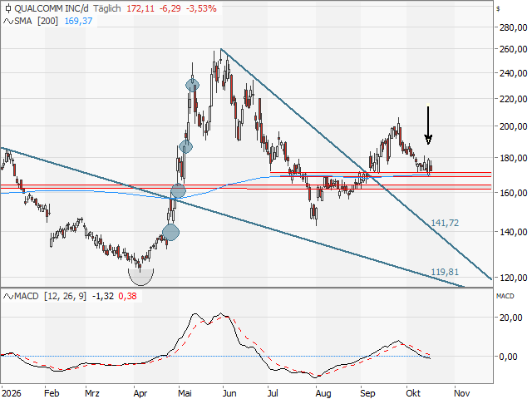Click the Jun month label

pos(229,393)
